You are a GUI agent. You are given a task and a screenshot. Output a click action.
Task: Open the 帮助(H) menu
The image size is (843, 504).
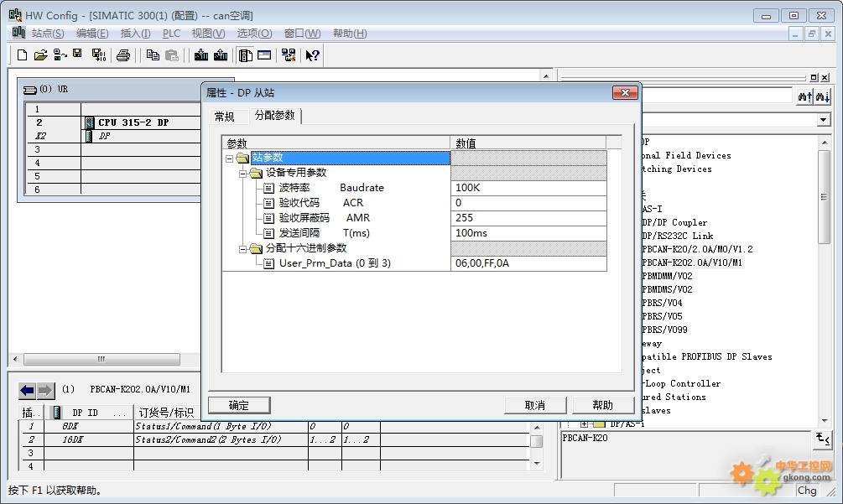[350, 34]
